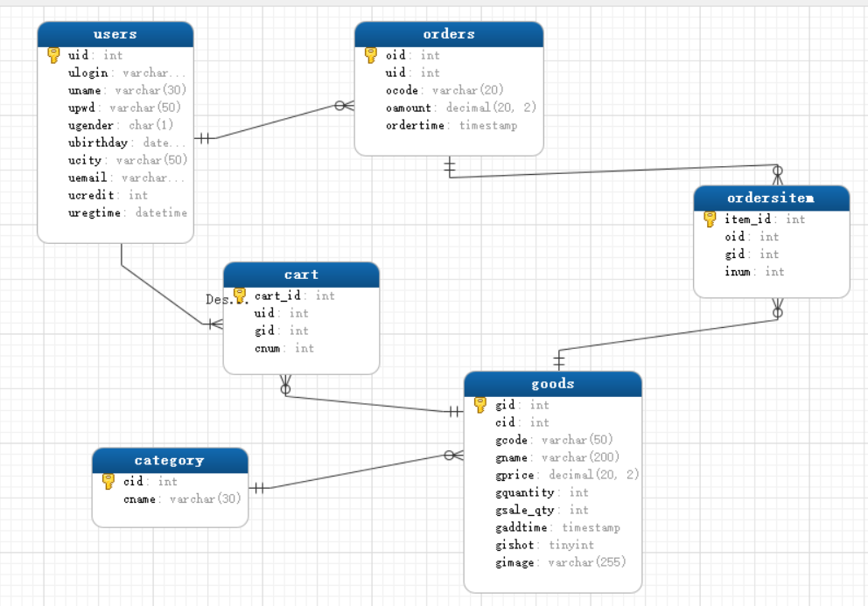
Task: Click the upwd varchar(50) column
Action: tap(124, 108)
